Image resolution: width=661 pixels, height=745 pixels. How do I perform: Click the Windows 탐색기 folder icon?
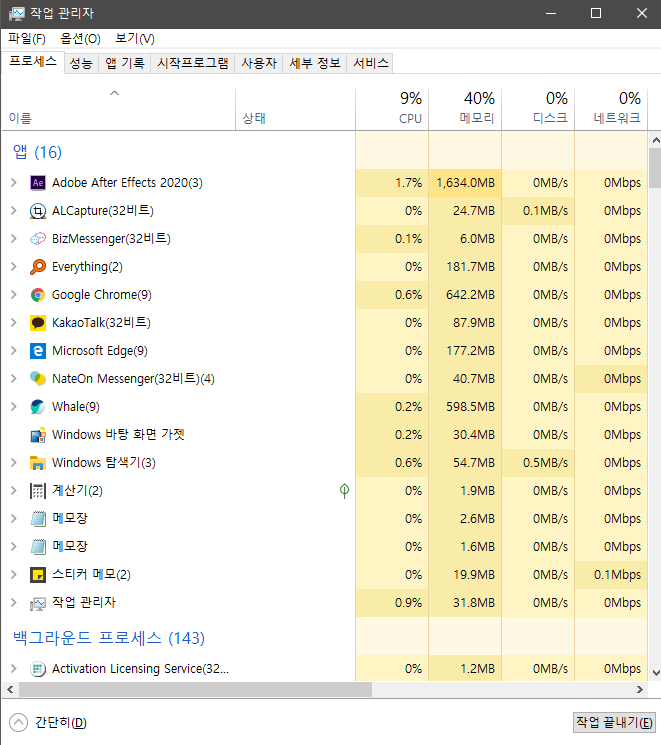click(x=38, y=463)
